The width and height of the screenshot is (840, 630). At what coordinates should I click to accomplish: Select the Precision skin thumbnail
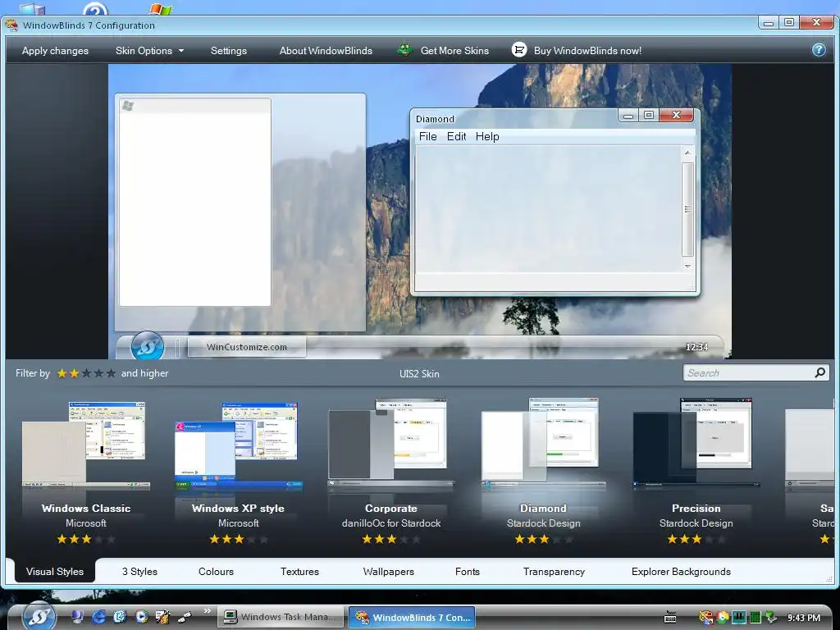(x=696, y=443)
